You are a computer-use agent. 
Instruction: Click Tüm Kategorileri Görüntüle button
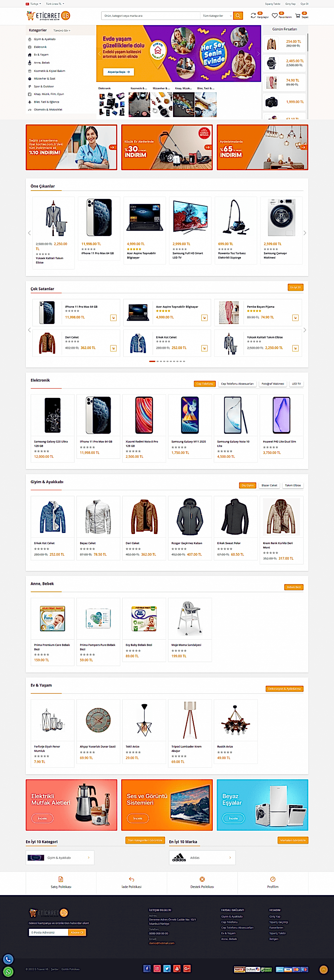tap(145, 840)
